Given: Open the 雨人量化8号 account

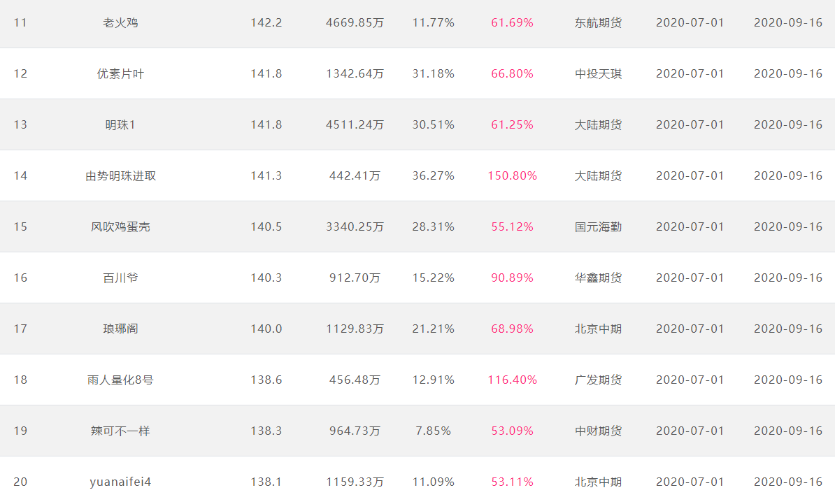Looking at the screenshot, I should pyautogui.click(x=120, y=380).
